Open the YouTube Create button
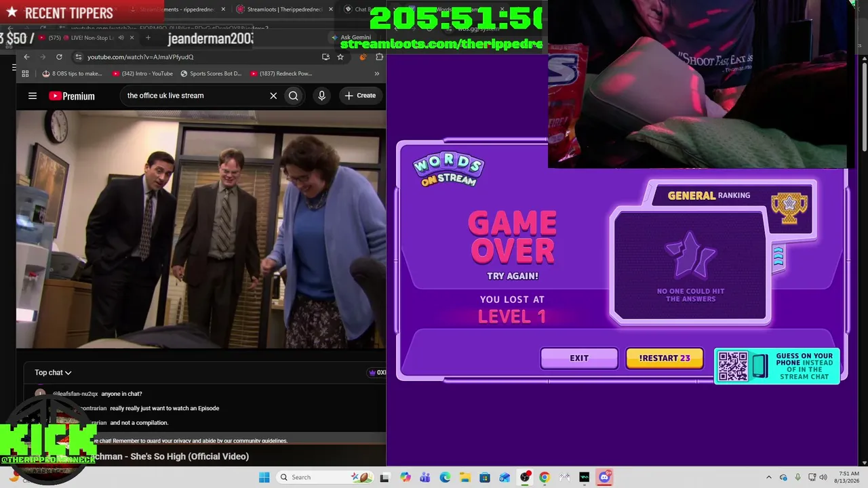The width and height of the screenshot is (868, 488). (359, 96)
